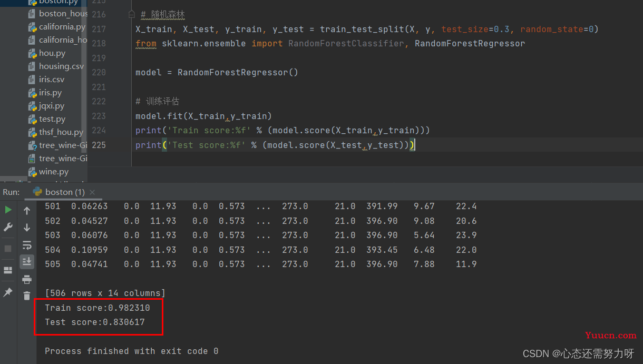
Task: Click python icon beside hou.py
Action: pyautogui.click(x=32, y=53)
